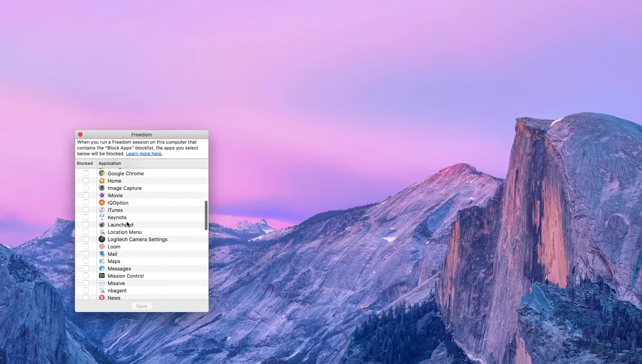Click the Image Capture app icon
This screenshot has height=364, width=642.
point(102,188)
